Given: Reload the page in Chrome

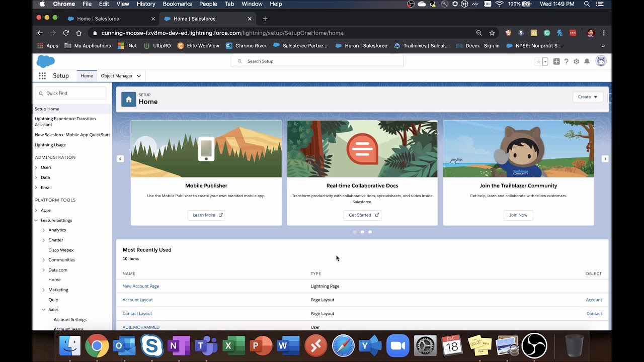Looking at the screenshot, I should coord(66,33).
